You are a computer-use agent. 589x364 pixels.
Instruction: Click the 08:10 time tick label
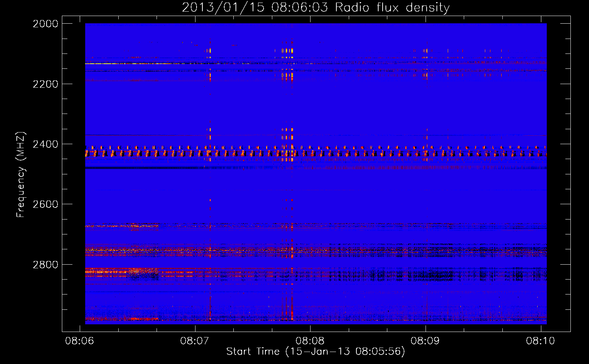pos(541,341)
